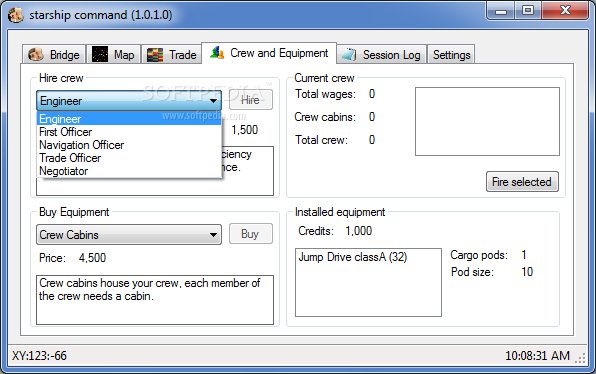The image size is (596, 374).
Task: Click the Buy button
Action: [250, 234]
